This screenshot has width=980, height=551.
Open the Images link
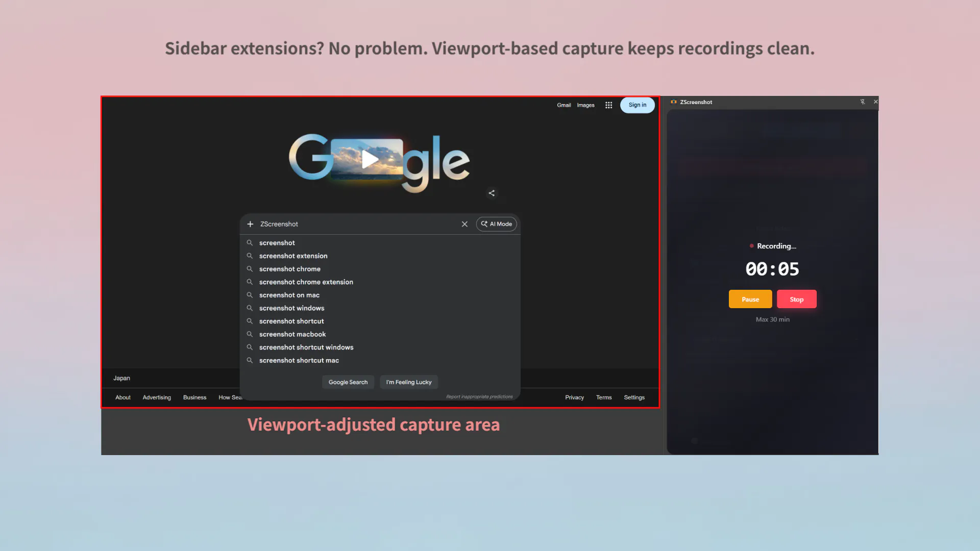(x=586, y=105)
